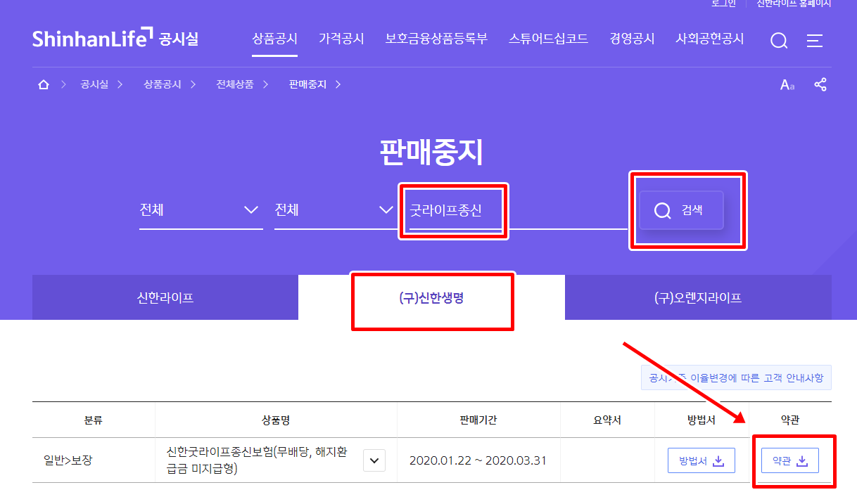Go to the home breadcrumb icon
Viewport: 857px width, 504px height.
(x=44, y=84)
